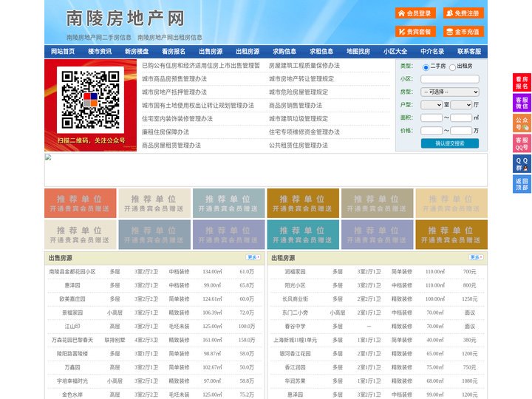Open 城市危险房屋管理规定 link
This screenshot has height=399, width=532.
299,92
